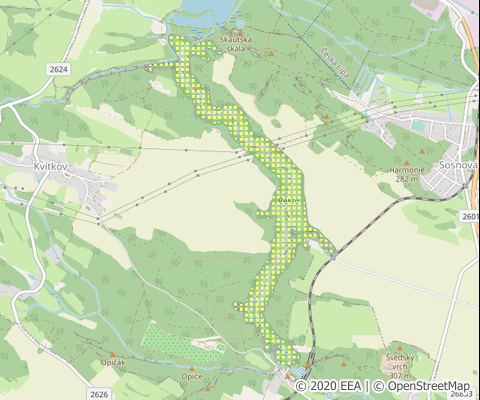Open the © OpenStreetMap attribution link
Screen dimensions: 480x400
[x=421, y=386]
